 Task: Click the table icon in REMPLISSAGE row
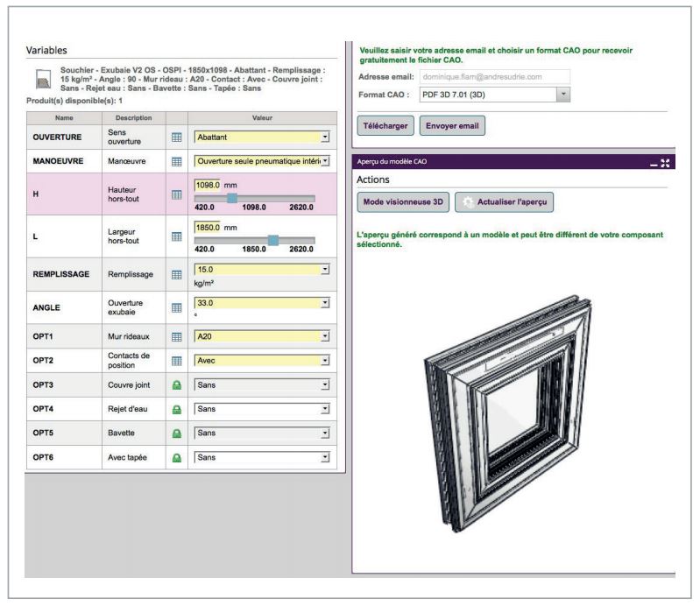tap(177, 275)
